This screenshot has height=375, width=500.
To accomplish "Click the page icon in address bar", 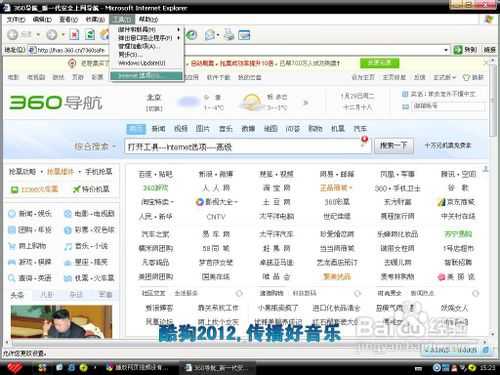I will click(32, 50).
